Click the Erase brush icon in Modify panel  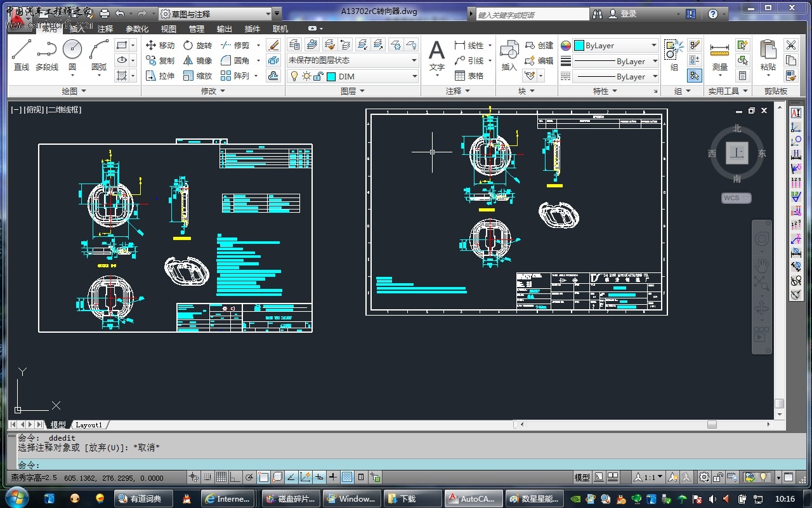273,45
